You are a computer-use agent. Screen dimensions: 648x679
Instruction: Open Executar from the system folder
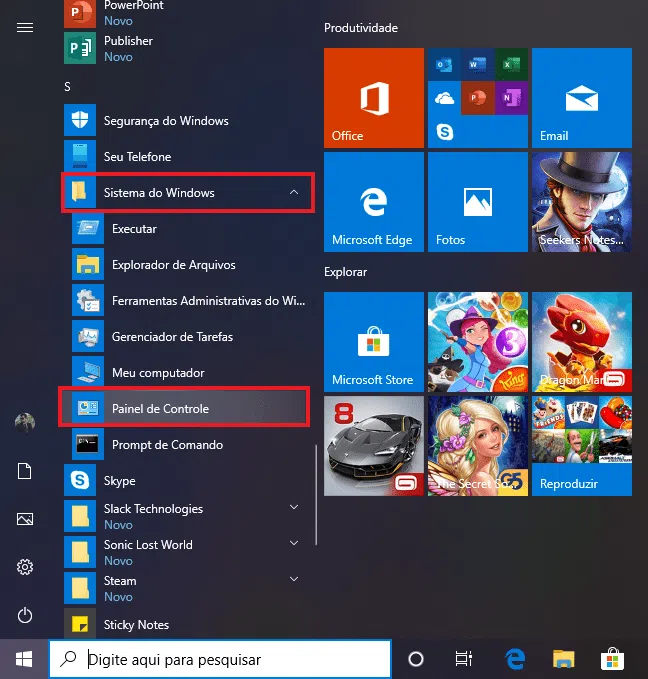(x=191, y=228)
